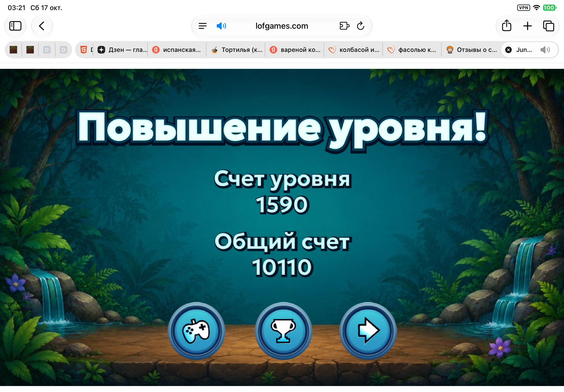Switch to the испанская... tab
Screen dimensions: 564x392
pos(177,50)
